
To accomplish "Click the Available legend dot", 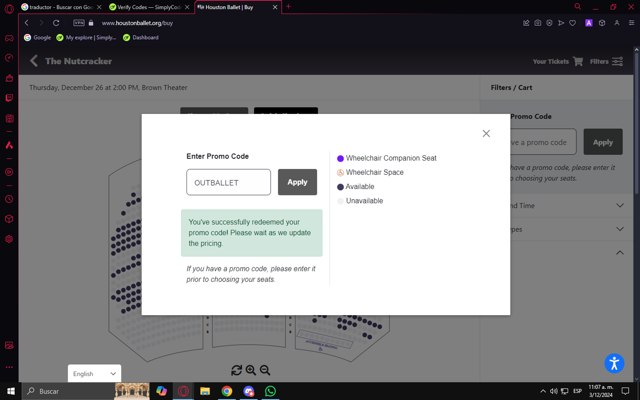I will tap(340, 187).
